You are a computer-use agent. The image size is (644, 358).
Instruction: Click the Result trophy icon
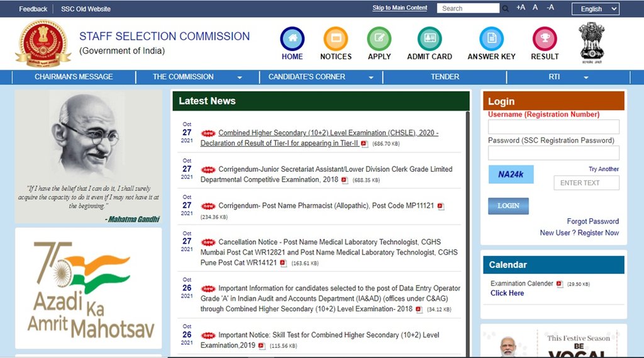click(545, 39)
